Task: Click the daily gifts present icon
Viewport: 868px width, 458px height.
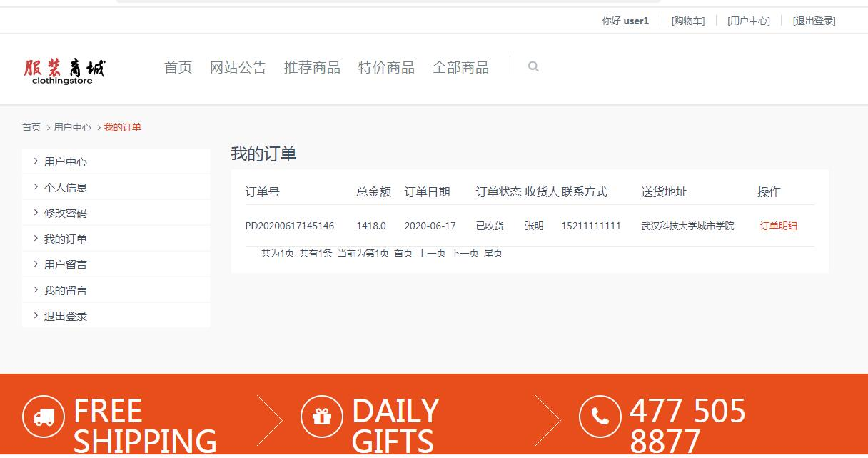Action: (322, 417)
